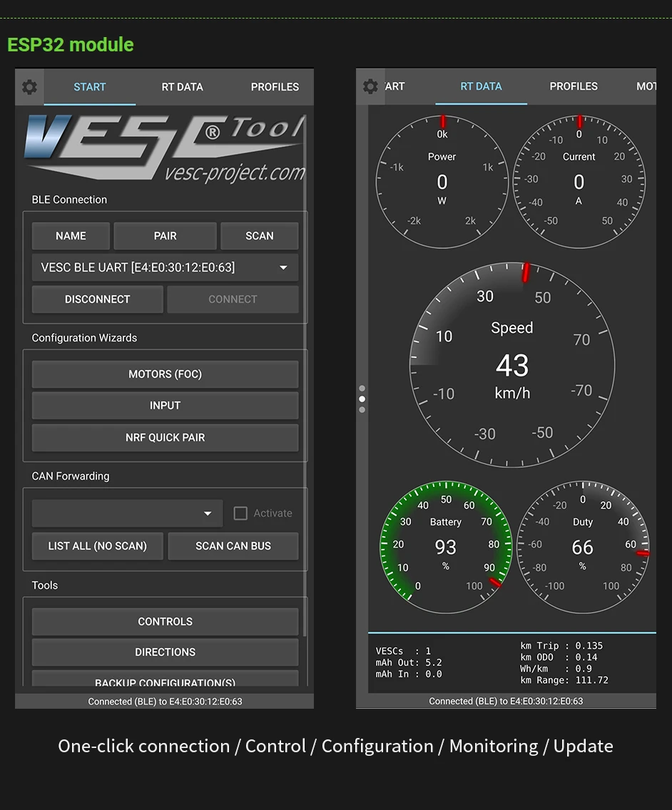The height and width of the screenshot is (810, 672).
Task: Click the PAIR button
Action: click(x=165, y=236)
